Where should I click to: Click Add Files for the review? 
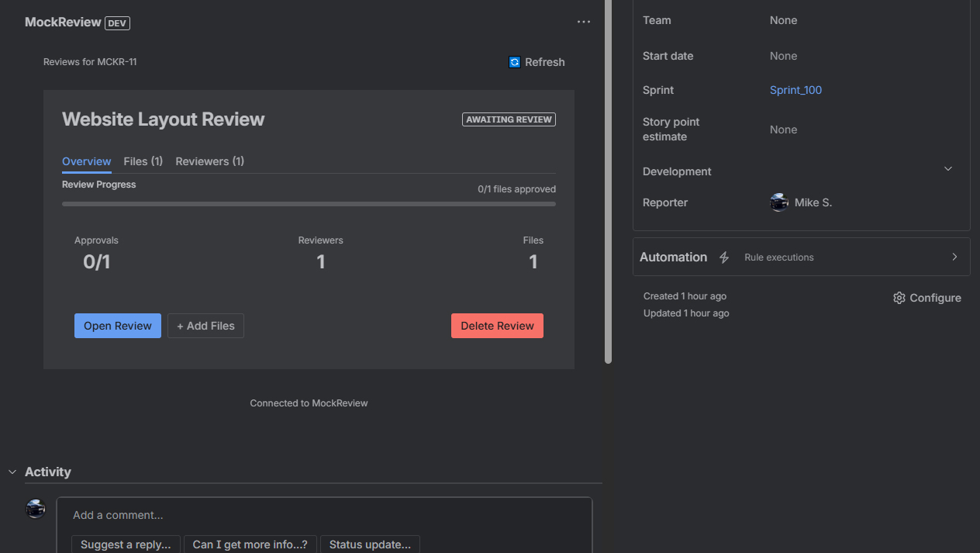[205, 326]
